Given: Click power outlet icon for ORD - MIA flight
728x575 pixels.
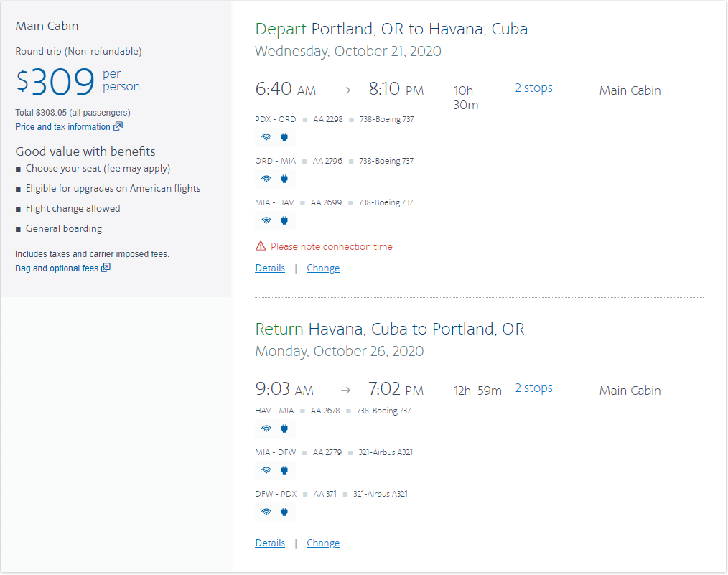Looking at the screenshot, I should click(284, 179).
